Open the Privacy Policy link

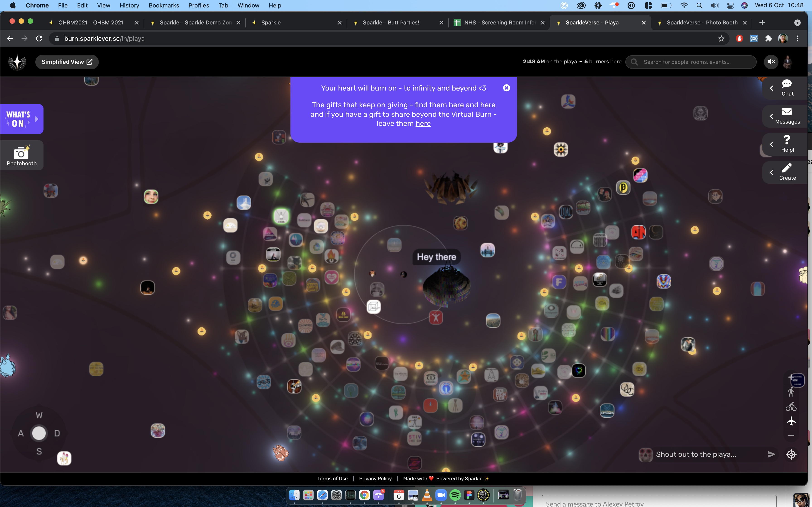375,478
